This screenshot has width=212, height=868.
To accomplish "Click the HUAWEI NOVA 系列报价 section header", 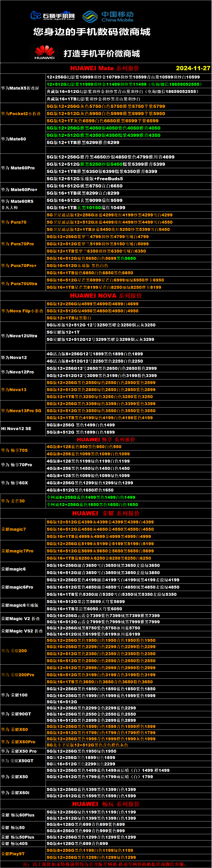I will [x=106, y=296].
